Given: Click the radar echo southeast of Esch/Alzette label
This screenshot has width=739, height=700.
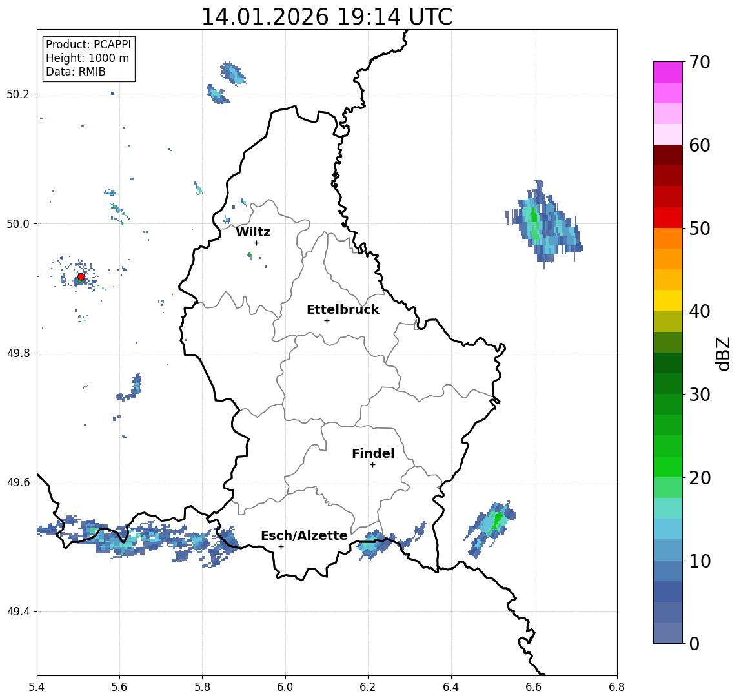Looking at the screenshot, I should point(377,544).
